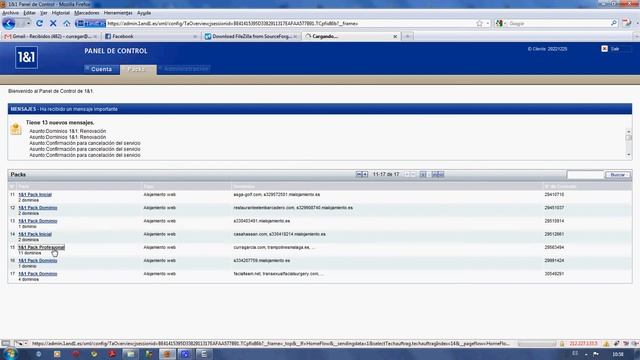Screen dimensions: 640x360
Task: Go back with the browser Back arrow
Action: [x=9, y=23]
